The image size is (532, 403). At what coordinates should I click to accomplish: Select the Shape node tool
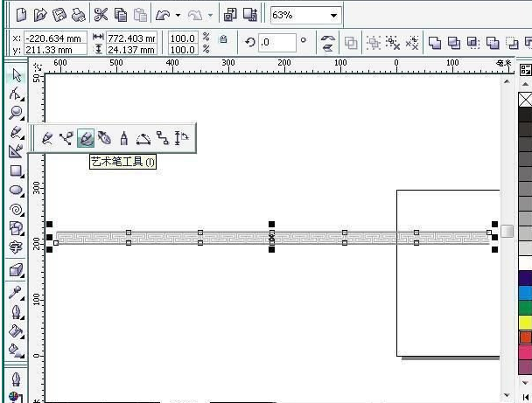tap(16, 94)
